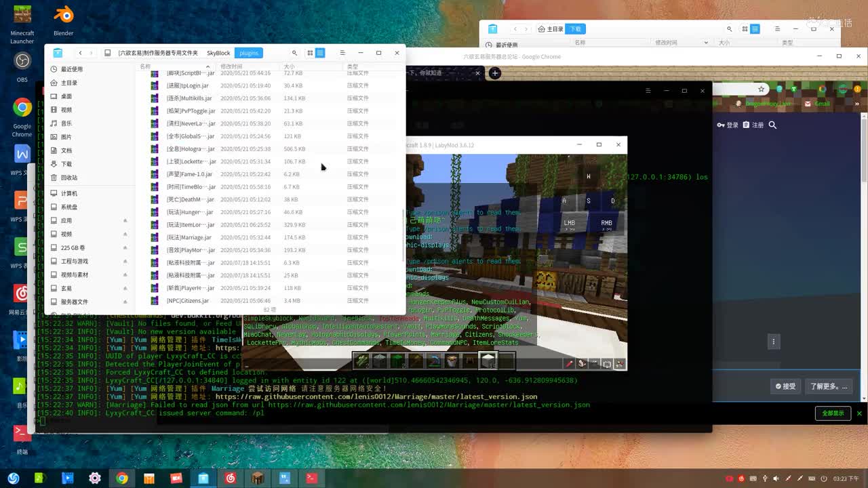Switch plugins file manager to list view
The image size is (868, 488).
tap(320, 53)
